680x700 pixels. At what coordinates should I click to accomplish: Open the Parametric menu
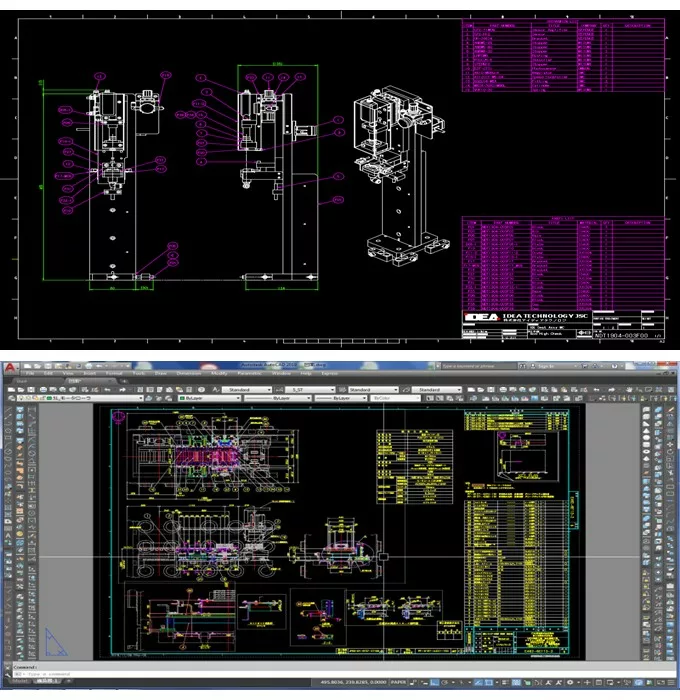pos(250,373)
